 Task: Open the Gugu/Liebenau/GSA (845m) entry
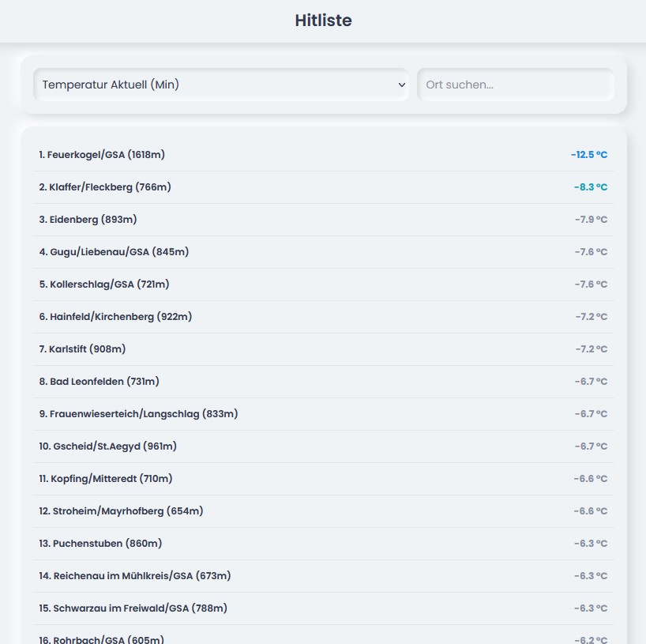click(114, 252)
